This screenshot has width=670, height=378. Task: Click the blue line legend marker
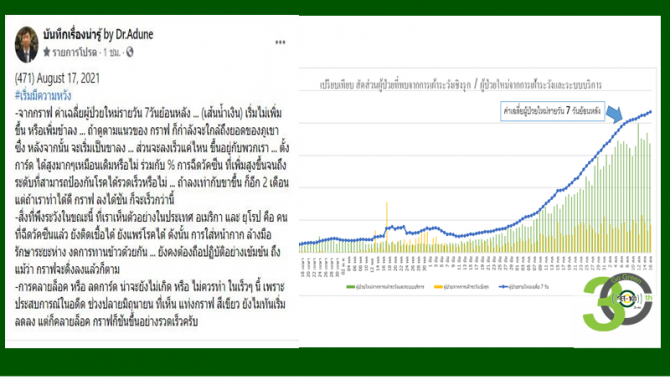click(x=503, y=287)
